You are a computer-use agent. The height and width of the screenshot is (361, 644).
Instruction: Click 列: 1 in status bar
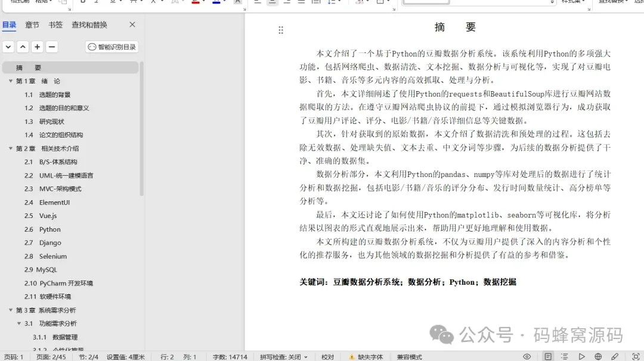(190, 357)
